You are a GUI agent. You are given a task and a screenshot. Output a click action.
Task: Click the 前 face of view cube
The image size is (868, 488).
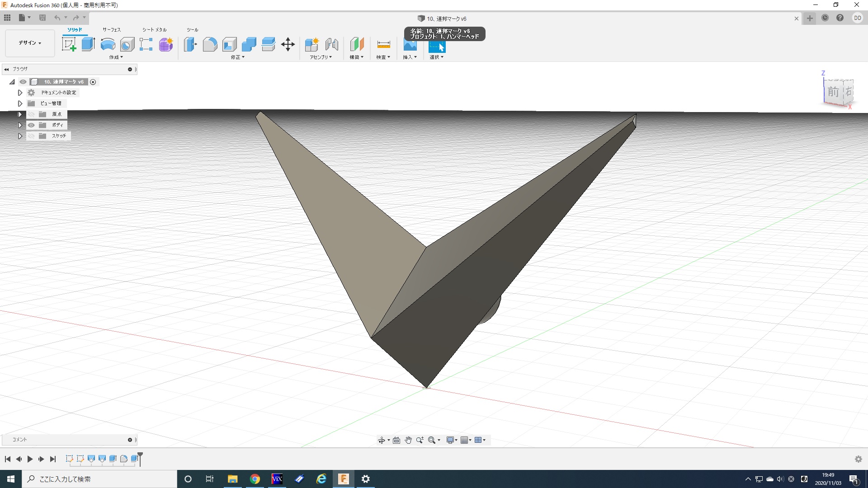coord(833,92)
